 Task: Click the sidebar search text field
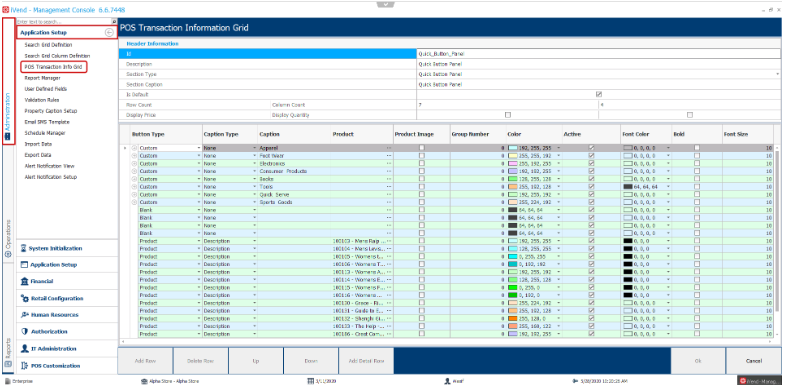pos(64,22)
